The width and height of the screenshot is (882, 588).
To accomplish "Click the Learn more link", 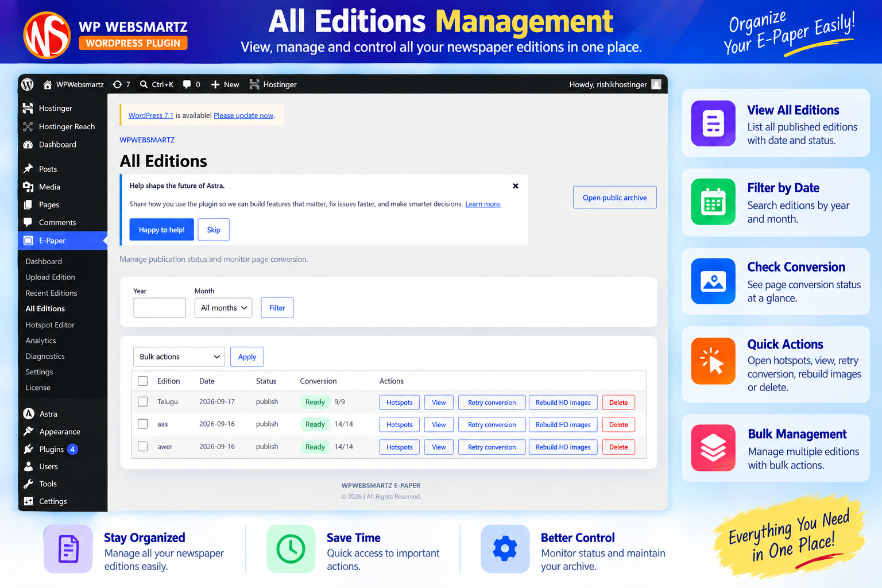I will tap(483, 204).
